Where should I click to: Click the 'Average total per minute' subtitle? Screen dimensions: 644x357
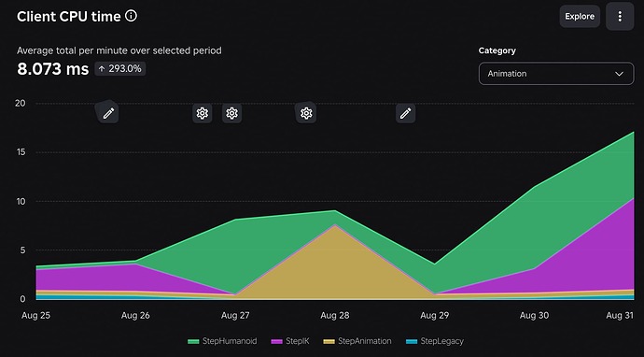(x=119, y=50)
